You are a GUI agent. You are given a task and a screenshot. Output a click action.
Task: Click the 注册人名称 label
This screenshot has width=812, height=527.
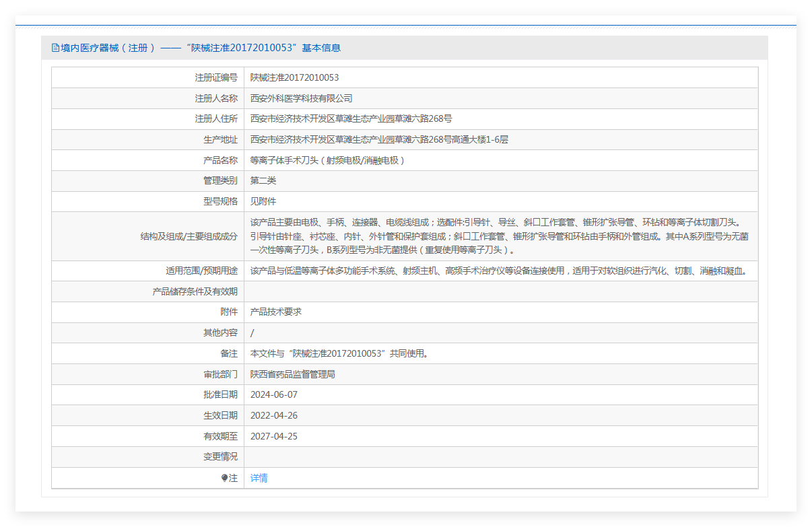[216, 98]
